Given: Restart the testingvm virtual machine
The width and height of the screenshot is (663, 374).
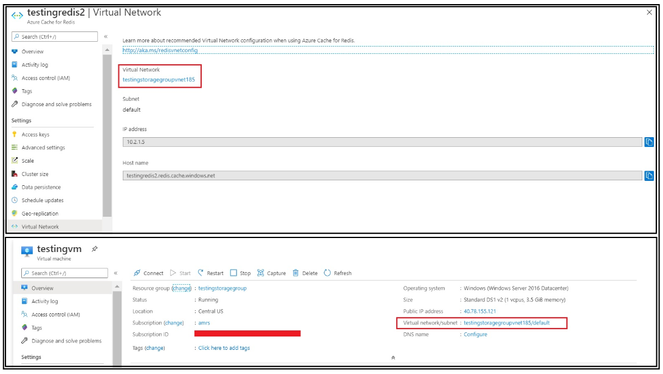Looking at the screenshot, I should 211,273.
